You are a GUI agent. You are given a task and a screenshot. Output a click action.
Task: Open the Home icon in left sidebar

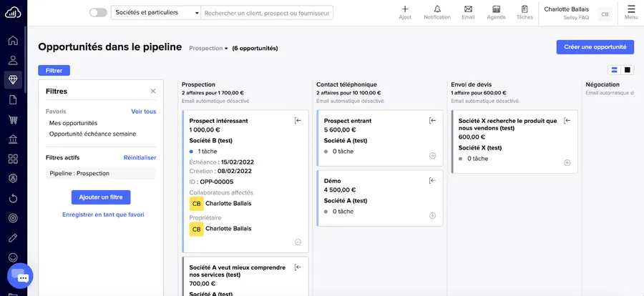point(13,40)
